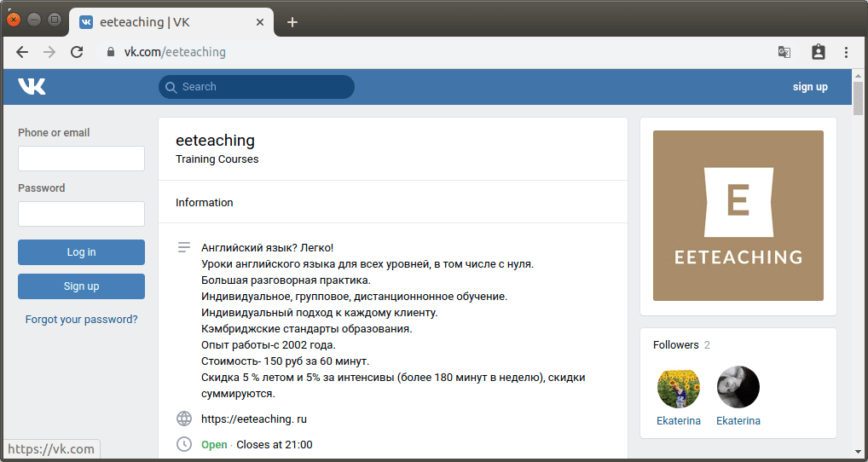868x462 pixels.
Task: Click the Information section header
Action: [x=205, y=203]
